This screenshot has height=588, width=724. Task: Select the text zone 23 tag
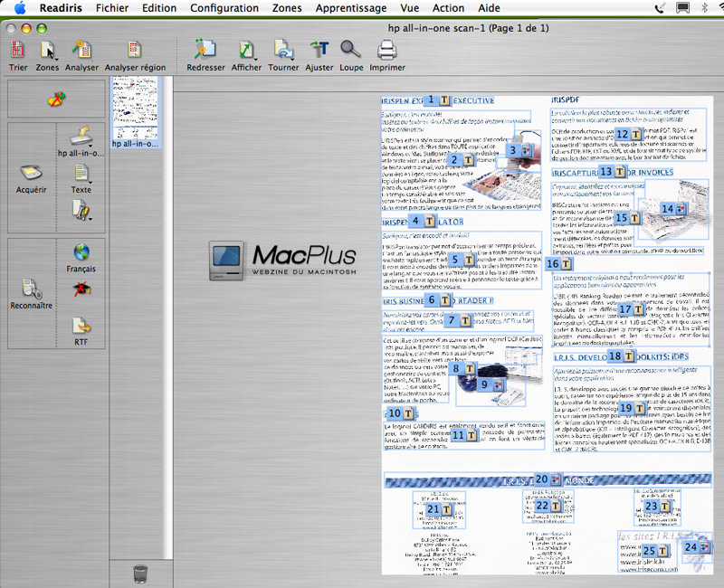point(658,507)
